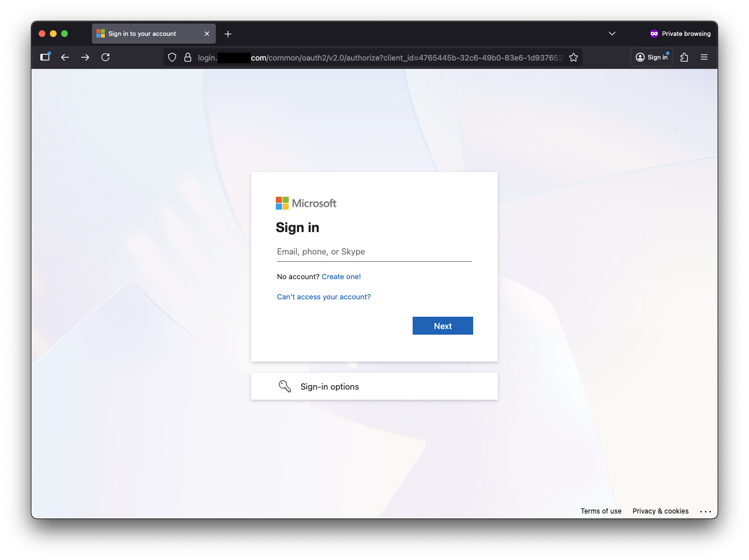Open 'Can't access your account?' link
This screenshot has width=749, height=560.
point(323,297)
